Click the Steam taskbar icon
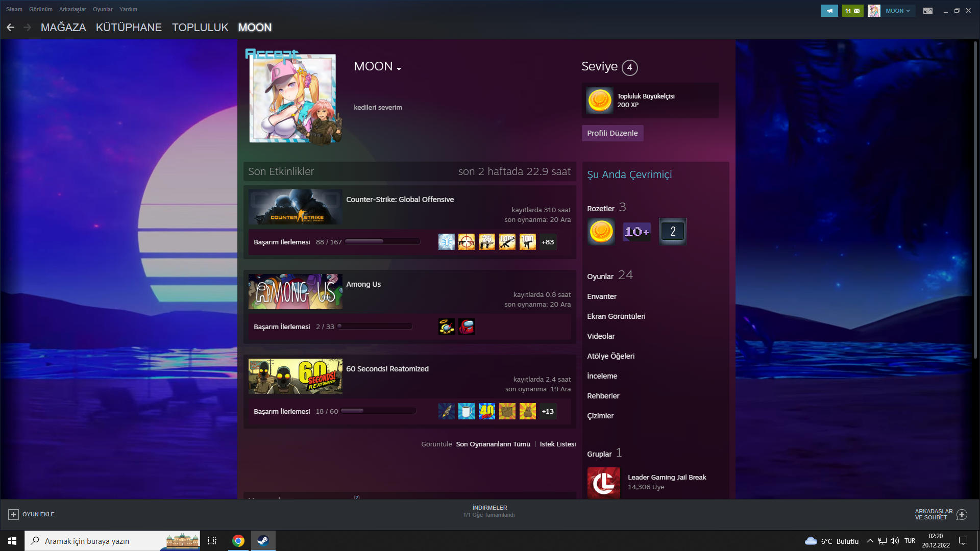This screenshot has height=551, width=980. coord(263,541)
